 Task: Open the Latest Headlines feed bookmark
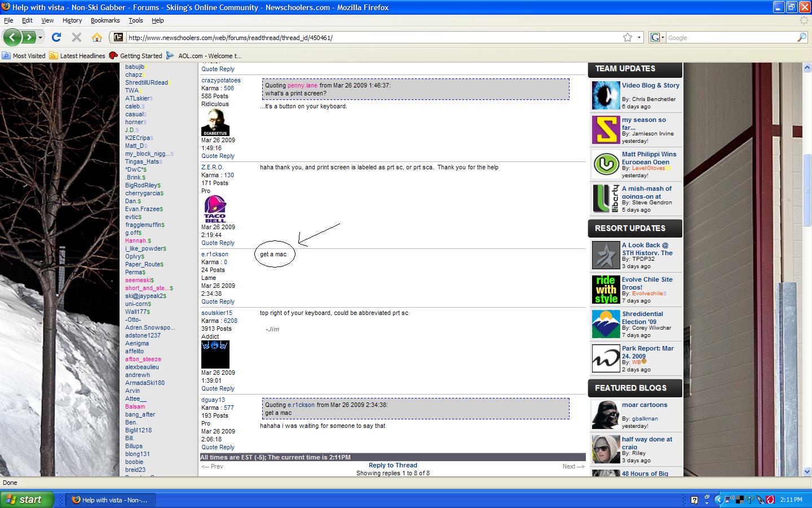click(78, 56)
